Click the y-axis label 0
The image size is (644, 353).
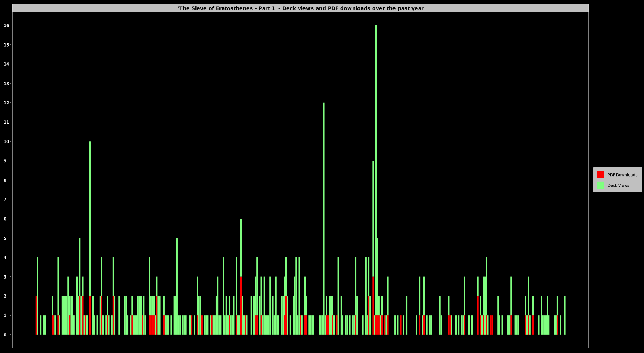5,335
